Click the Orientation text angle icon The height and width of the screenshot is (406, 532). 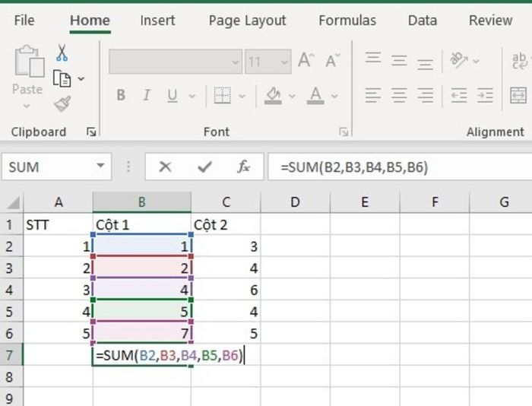pos(458,60)
